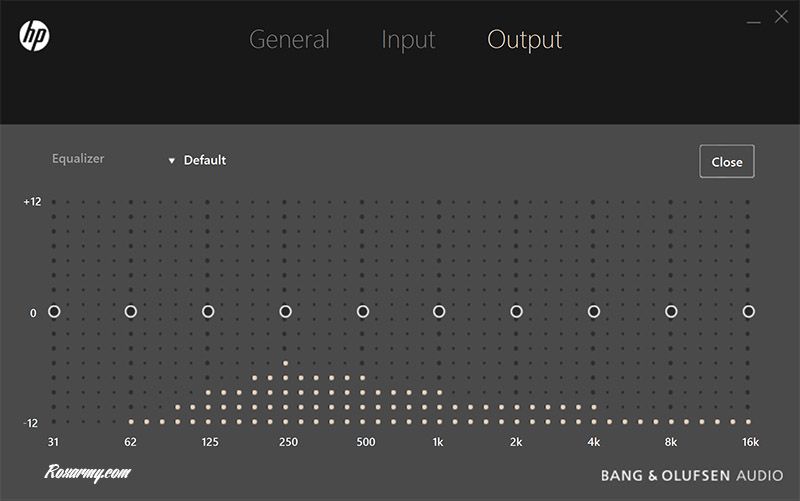
Task: Switch to the General tab
Action: [x=289, y=40]
